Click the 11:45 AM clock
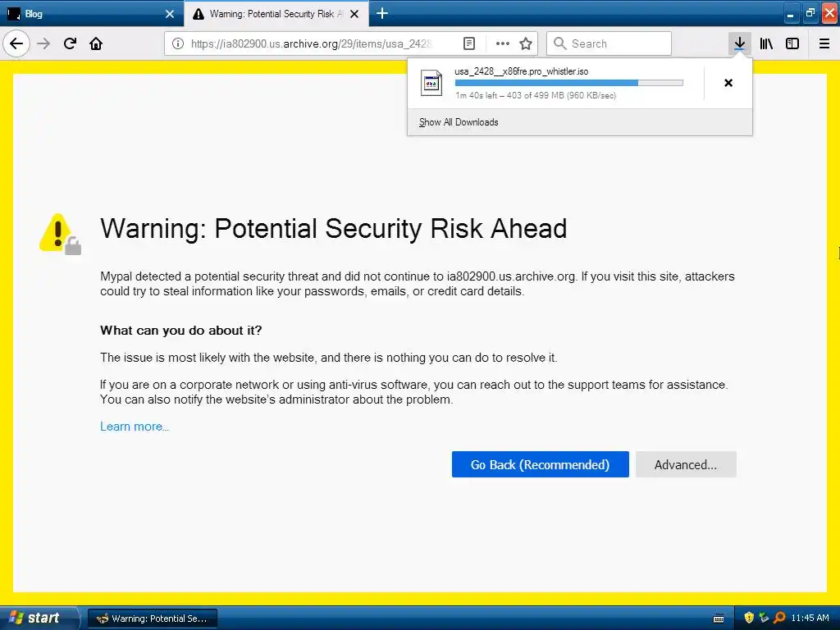The width and height of the screenshot is (840, 630). coord(810,618)
